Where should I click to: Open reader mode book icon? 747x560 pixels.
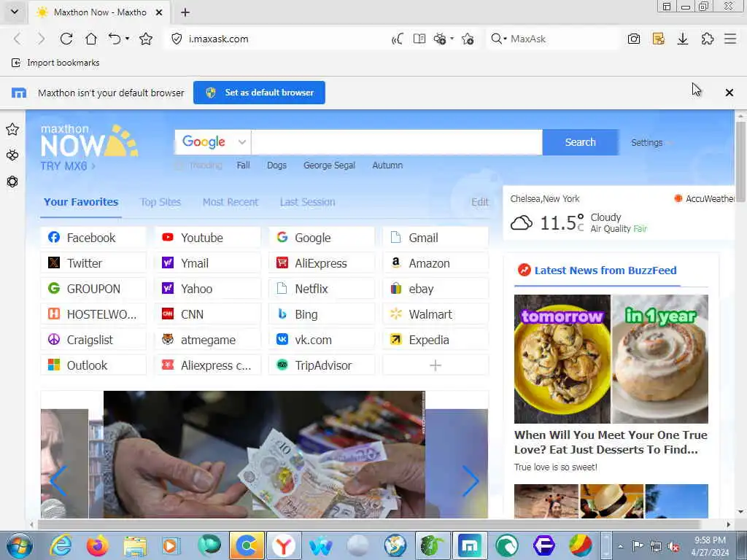(x=419, y=39)
